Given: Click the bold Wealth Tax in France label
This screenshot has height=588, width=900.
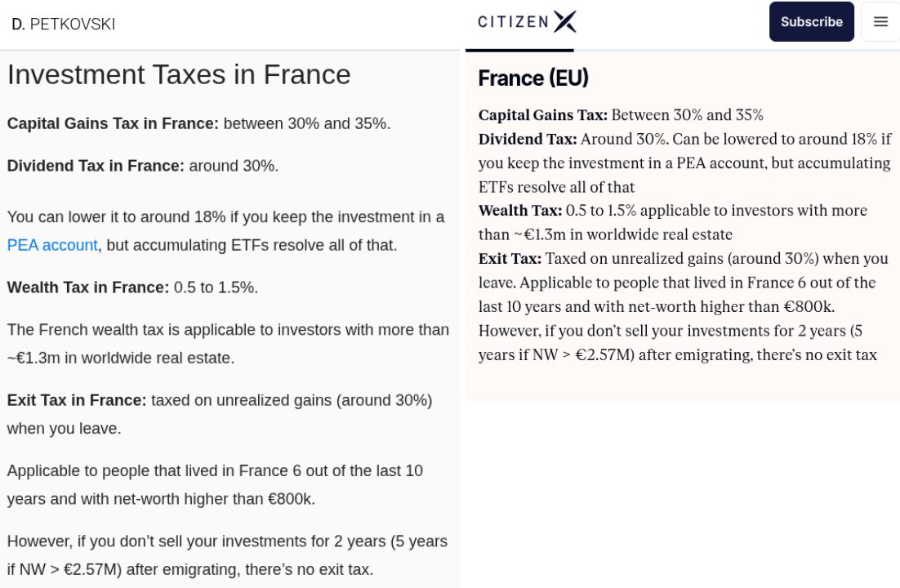Looking at the screenshot, I should coord(88,287).
